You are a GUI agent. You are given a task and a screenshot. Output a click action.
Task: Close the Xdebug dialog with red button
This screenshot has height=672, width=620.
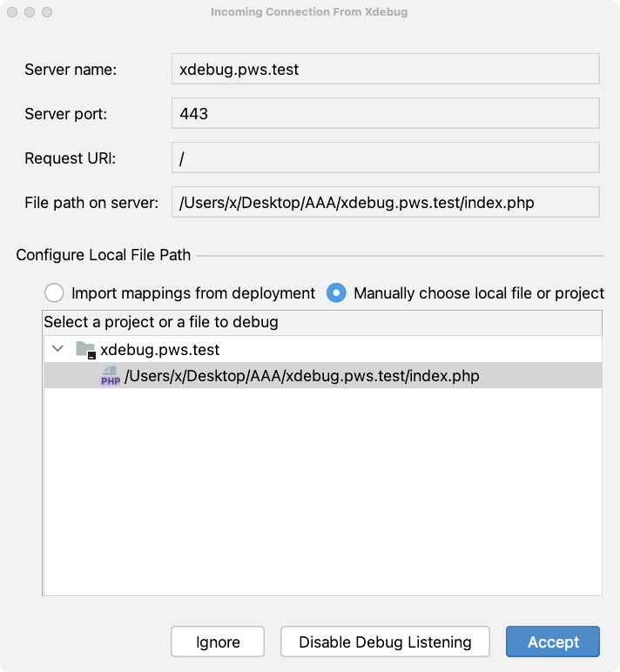coord(12,12)
